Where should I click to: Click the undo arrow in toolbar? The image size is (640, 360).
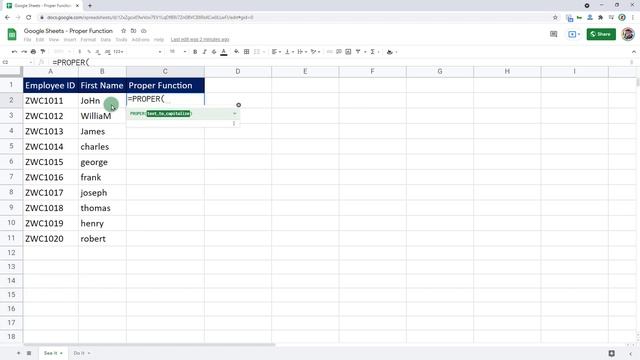(14, 52)
